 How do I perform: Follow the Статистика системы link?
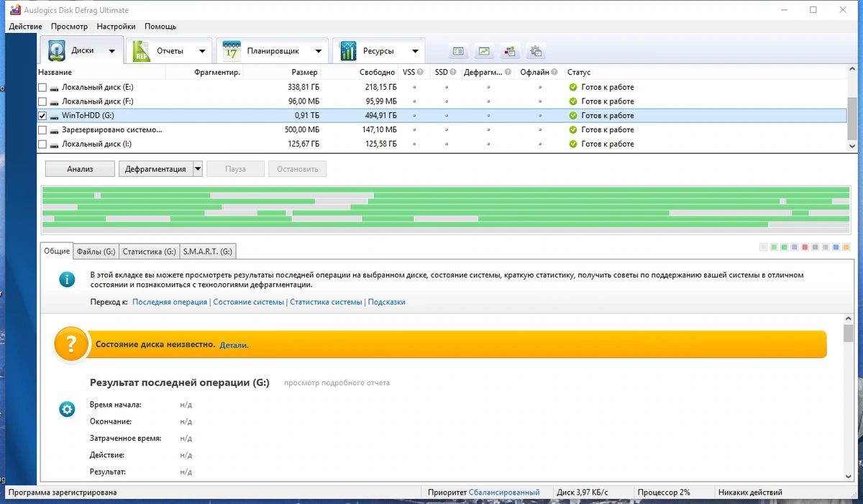326,302
